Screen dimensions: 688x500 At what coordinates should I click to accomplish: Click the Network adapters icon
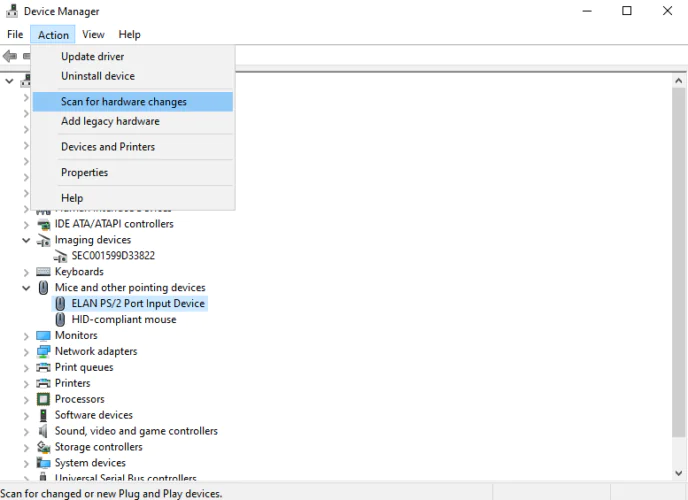[43, 352]
